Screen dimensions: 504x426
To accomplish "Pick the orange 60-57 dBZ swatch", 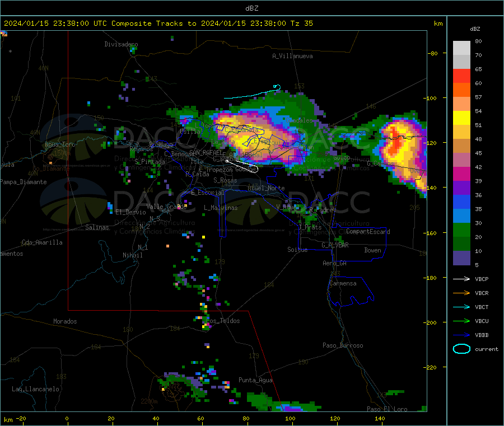I will coord(461,90).
